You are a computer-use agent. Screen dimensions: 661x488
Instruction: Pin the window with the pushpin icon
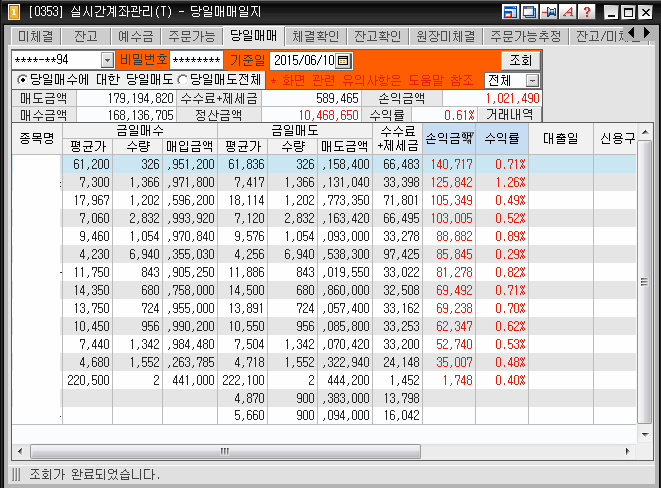[x=548, y=12]
